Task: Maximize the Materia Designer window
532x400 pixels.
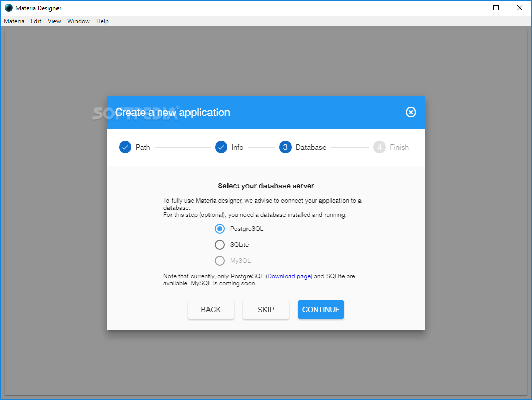Action: point(496,8)
